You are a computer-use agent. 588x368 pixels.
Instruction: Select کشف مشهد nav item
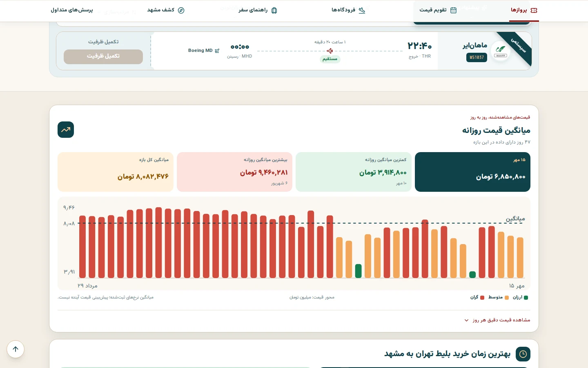tap(166, 10)
